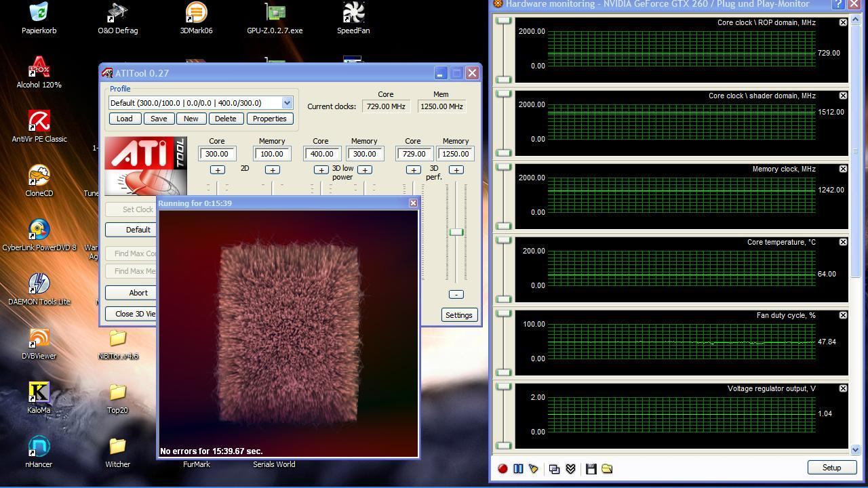Decrease 3D perf Memory with minus button
Screen dimensions: 868x488
pos(456,294)
